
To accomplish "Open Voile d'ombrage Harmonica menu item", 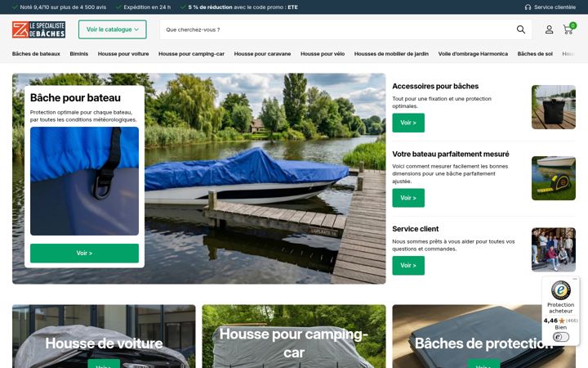I will 473,54.
